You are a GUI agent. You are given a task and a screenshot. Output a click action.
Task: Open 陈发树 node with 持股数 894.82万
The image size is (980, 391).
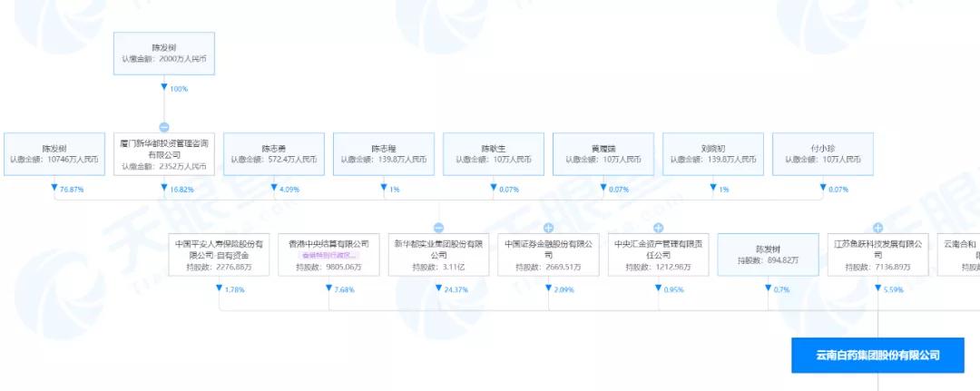pos(769,254)
